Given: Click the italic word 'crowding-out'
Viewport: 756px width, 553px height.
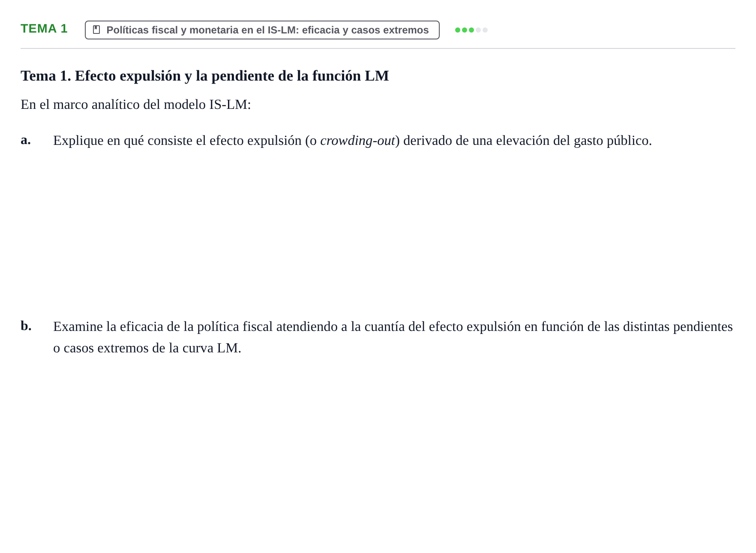Looking at the screenshot, I should [x=357, y=141].
